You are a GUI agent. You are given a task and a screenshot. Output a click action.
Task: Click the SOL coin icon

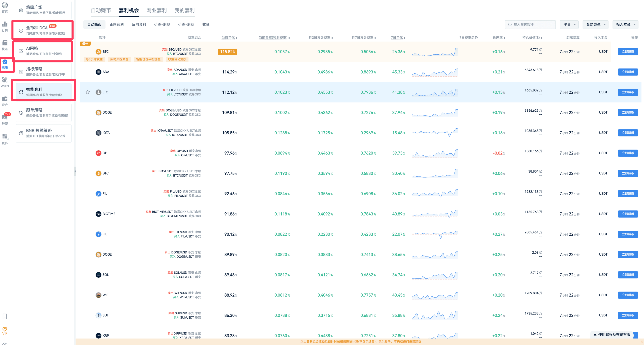point(98,275)
